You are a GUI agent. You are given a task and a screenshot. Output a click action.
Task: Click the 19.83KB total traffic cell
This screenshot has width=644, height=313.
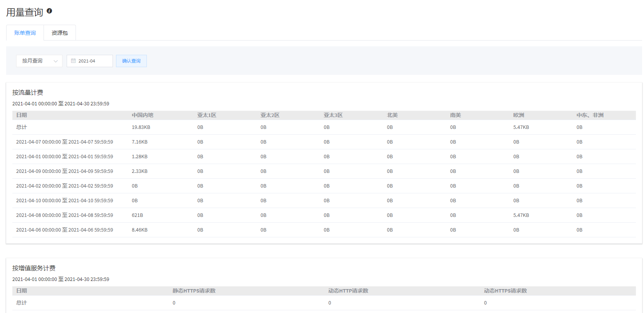click(141, 127)
